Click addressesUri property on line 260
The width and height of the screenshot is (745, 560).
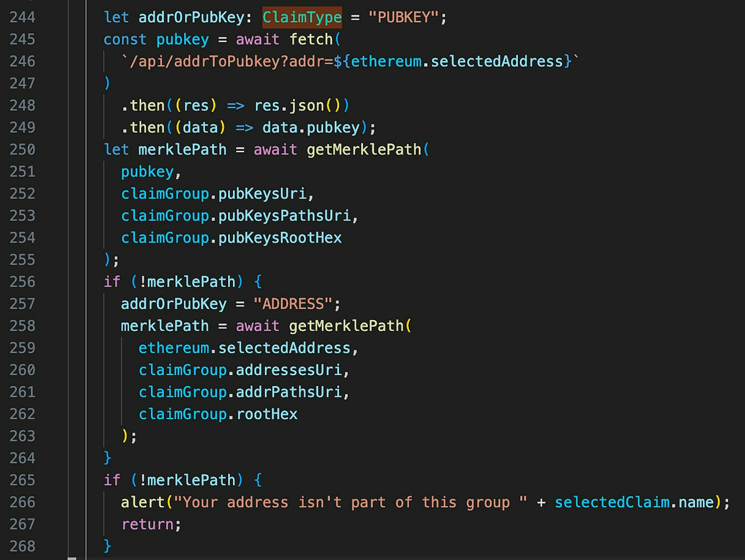289,370
